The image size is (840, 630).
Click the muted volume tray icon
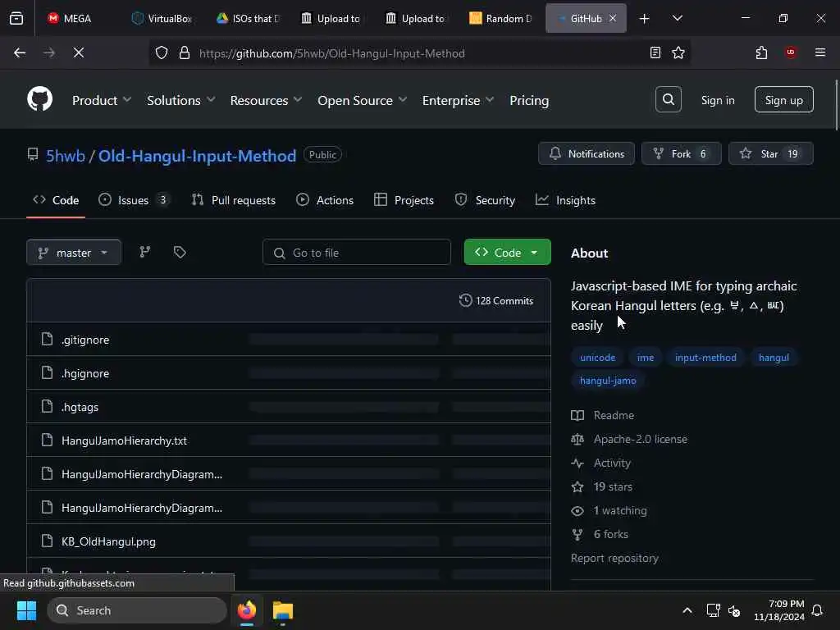734,610
